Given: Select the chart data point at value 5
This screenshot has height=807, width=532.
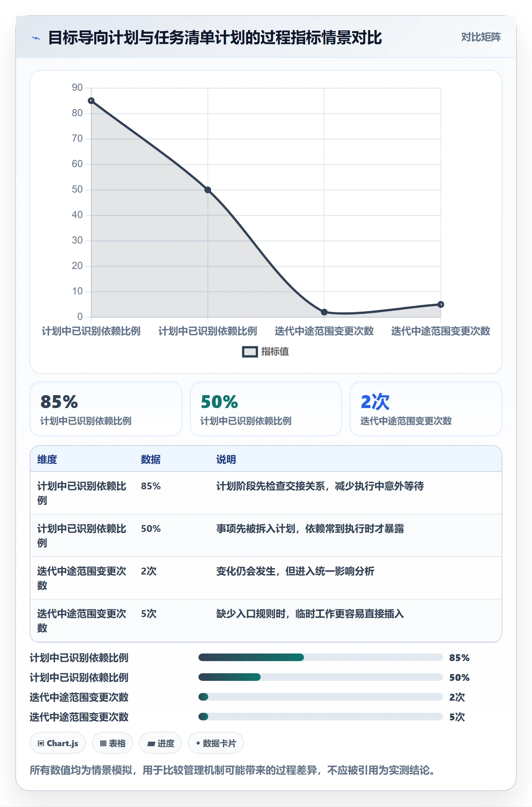Looking at the screenshot, I should point(441,304).
